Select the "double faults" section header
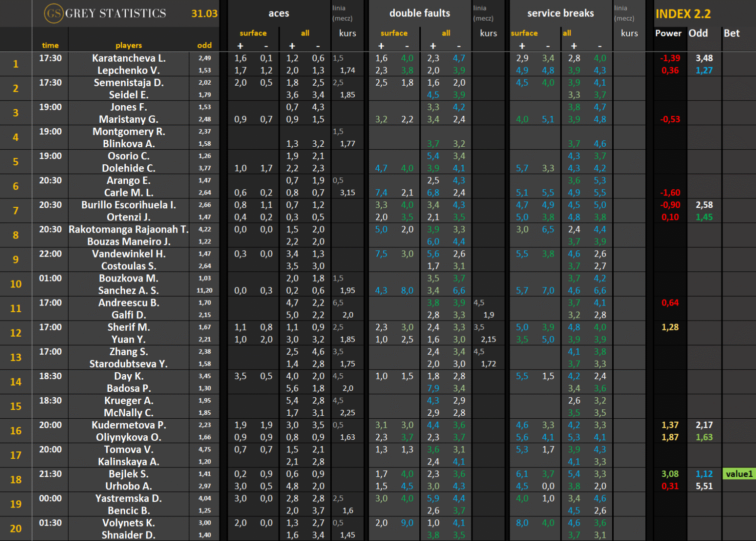This screenshot has width=756, height=541. 419,14
